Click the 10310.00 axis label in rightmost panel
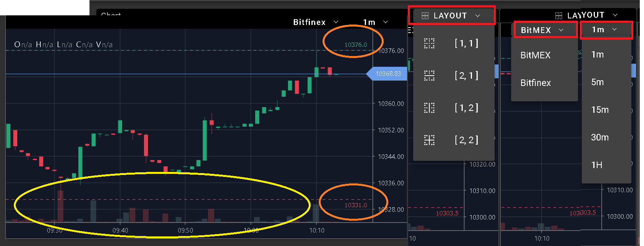The image size is (644, 246). [x=620, y=190]
